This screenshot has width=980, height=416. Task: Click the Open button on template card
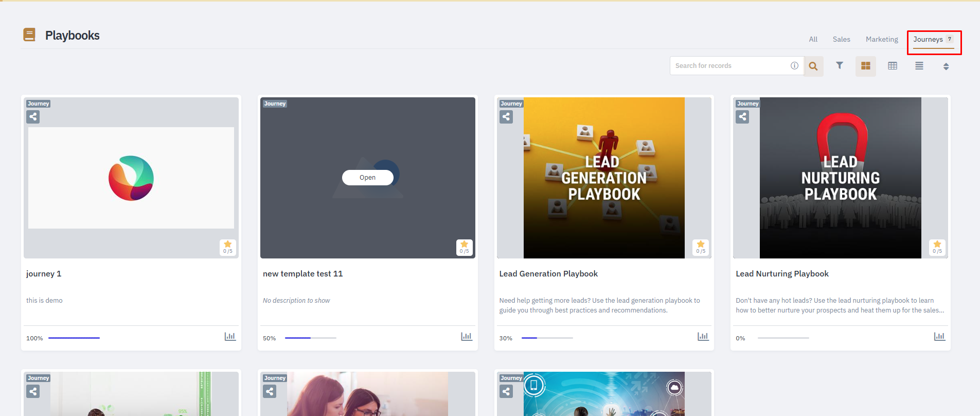[367, 178]
